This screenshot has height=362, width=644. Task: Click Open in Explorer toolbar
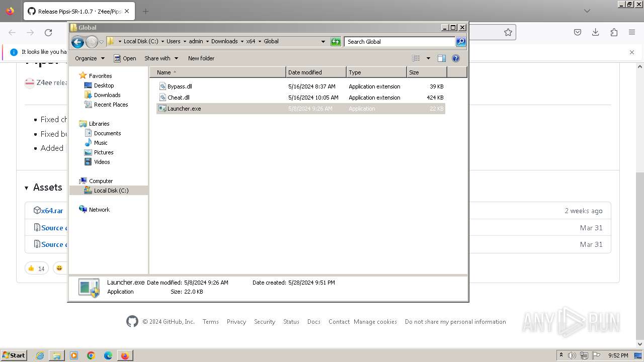pos(125,58)
